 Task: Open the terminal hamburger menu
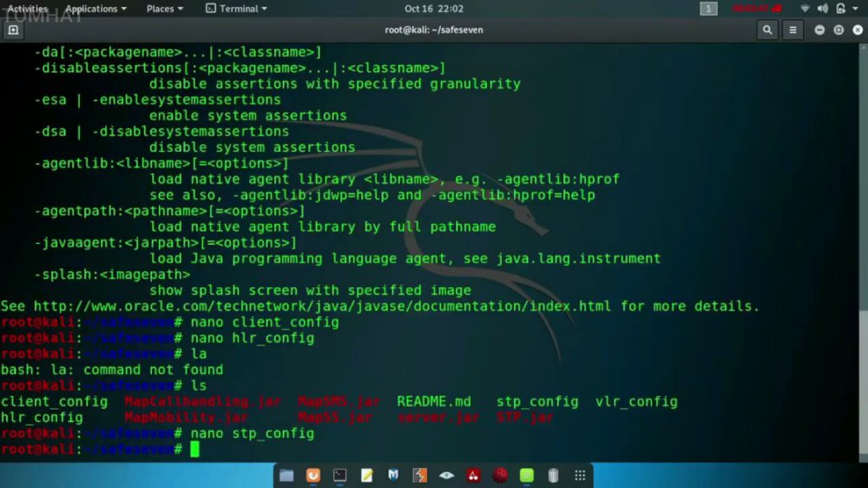792,30
